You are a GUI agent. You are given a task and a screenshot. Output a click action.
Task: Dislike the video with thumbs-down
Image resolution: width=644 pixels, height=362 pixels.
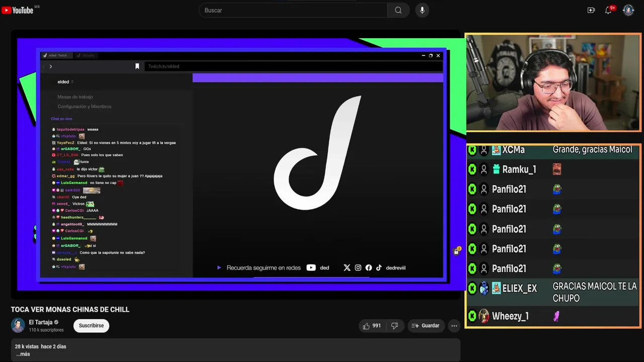coord(394,326)
